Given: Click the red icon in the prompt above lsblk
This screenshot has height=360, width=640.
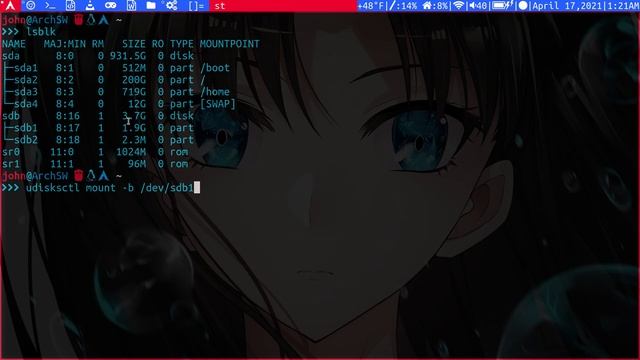Looking at the screenshot, I should pos(78,19).
